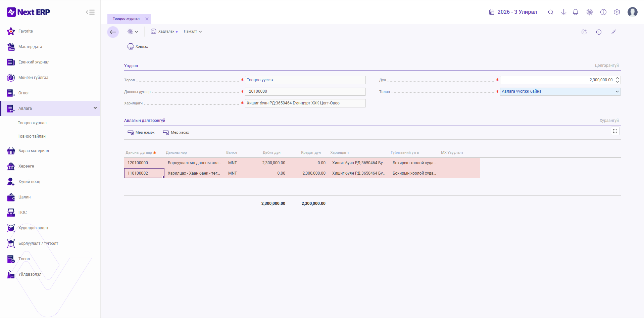644x318 pixels.
Task: Increase the Дүн amount stepper up arrow
Action: pyautogui.click(x=617, y=78)
